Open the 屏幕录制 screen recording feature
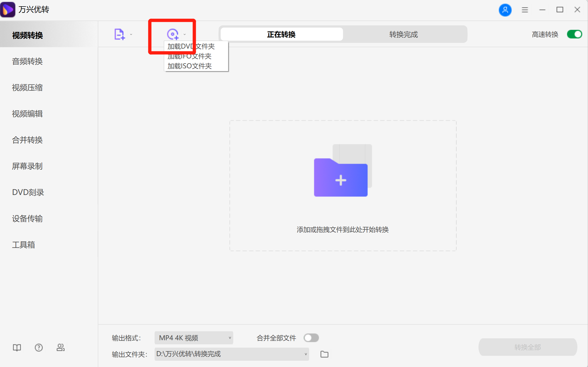This screenshot has width=588, height=367. 27,166
